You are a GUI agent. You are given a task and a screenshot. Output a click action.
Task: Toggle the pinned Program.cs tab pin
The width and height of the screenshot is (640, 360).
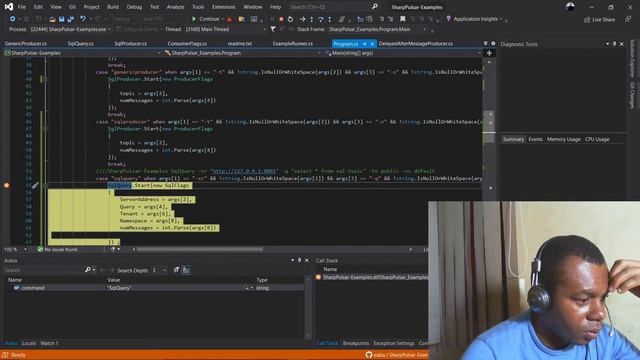(x=364, y=43)
